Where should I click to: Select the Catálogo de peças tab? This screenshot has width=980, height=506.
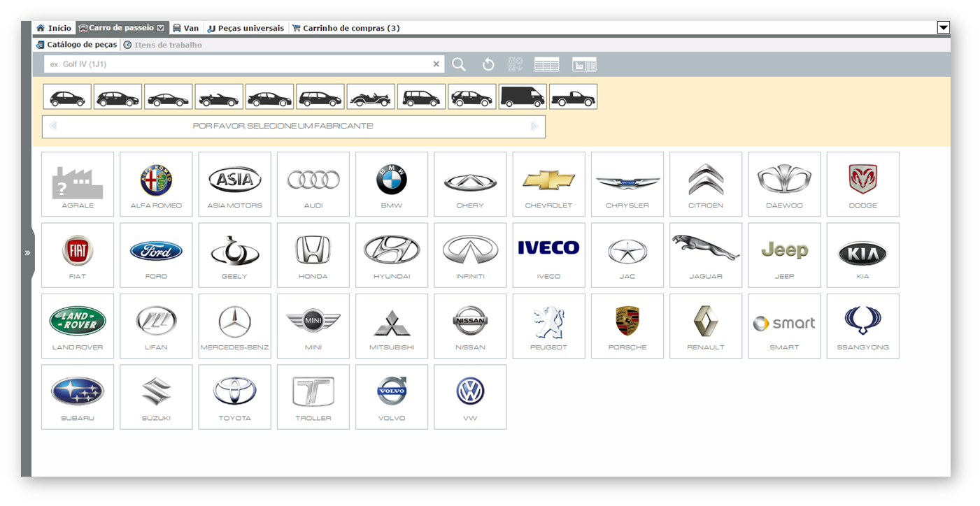tap(76, 45)
